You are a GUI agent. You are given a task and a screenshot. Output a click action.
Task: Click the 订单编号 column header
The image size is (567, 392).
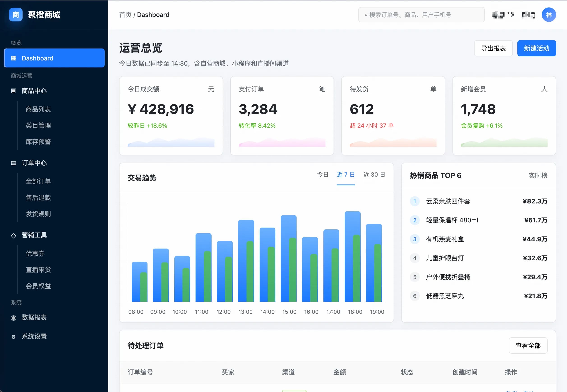click(140, 372)
